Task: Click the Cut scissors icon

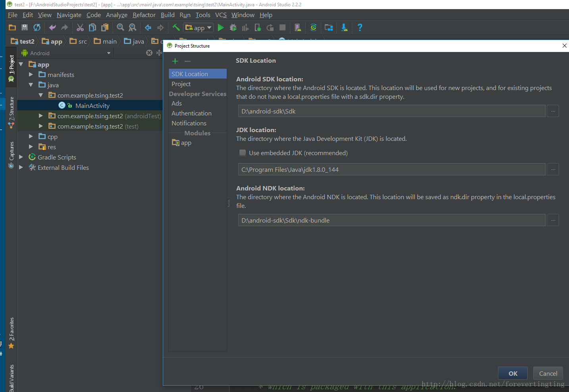Action: (x=80, y=27)
